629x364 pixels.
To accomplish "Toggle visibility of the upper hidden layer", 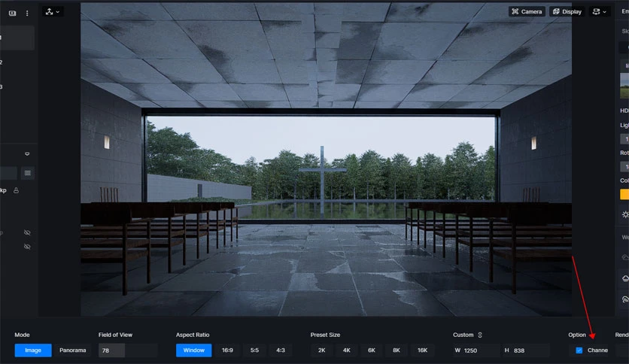I will click(27, 232).
